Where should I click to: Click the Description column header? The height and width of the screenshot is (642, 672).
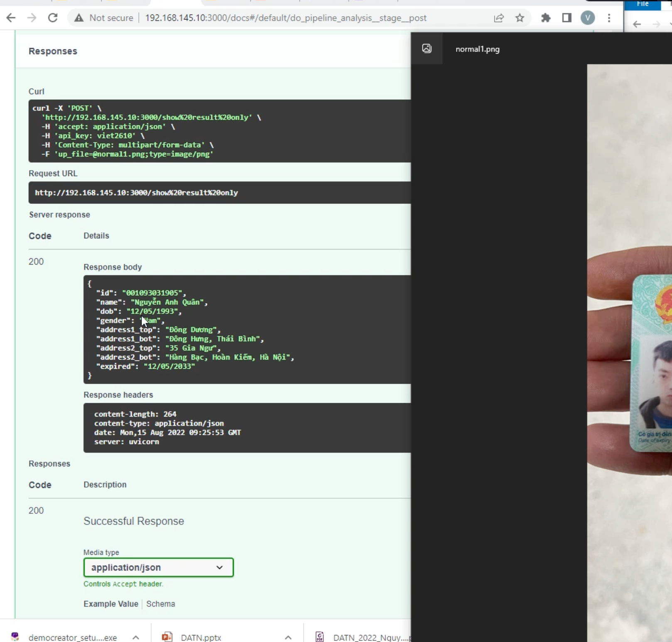pos(105,485)
